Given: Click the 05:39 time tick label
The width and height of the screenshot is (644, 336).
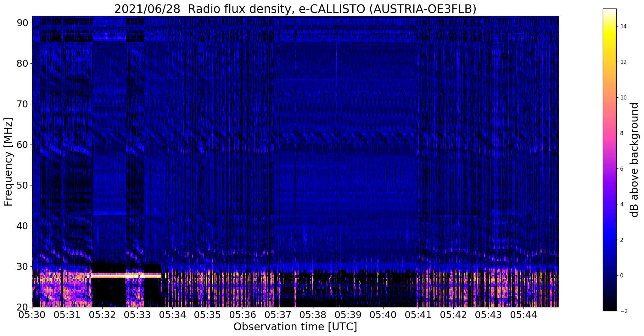Looking at the screenshot, I should (x=348, y=315).
